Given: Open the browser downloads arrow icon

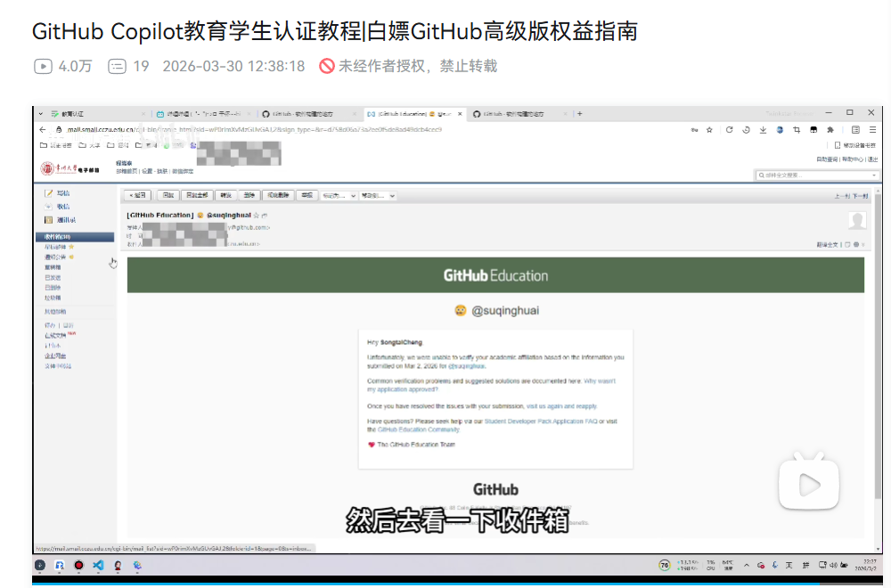Looking at the screenshot, I should pyautogui.click(x=764, y=129).
